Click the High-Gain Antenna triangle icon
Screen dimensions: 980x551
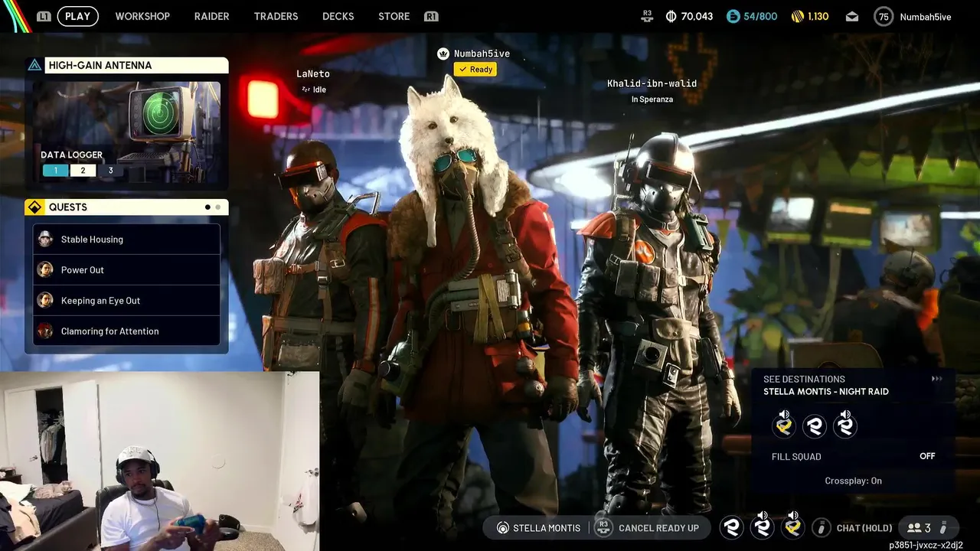[x=34, y=66]
